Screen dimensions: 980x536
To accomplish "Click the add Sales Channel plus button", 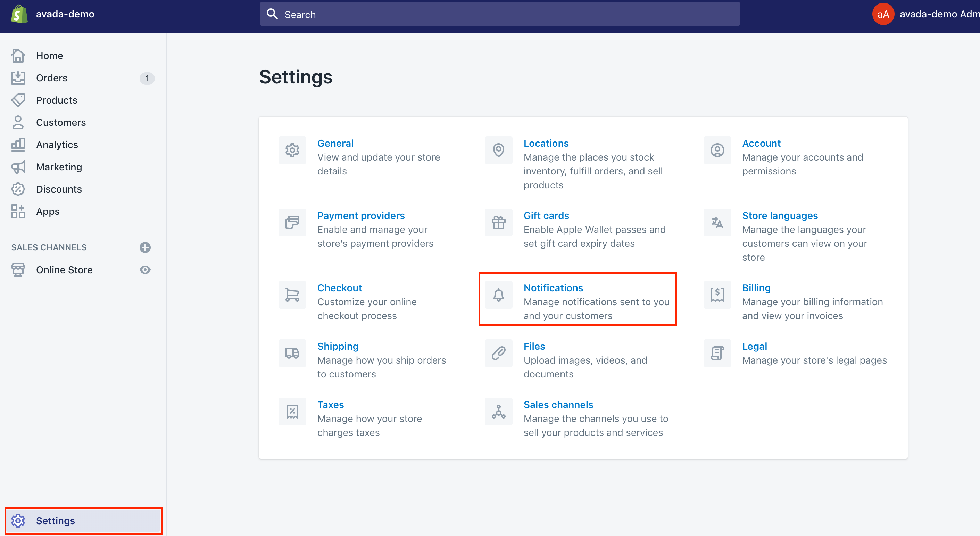I will pos(145,247).
